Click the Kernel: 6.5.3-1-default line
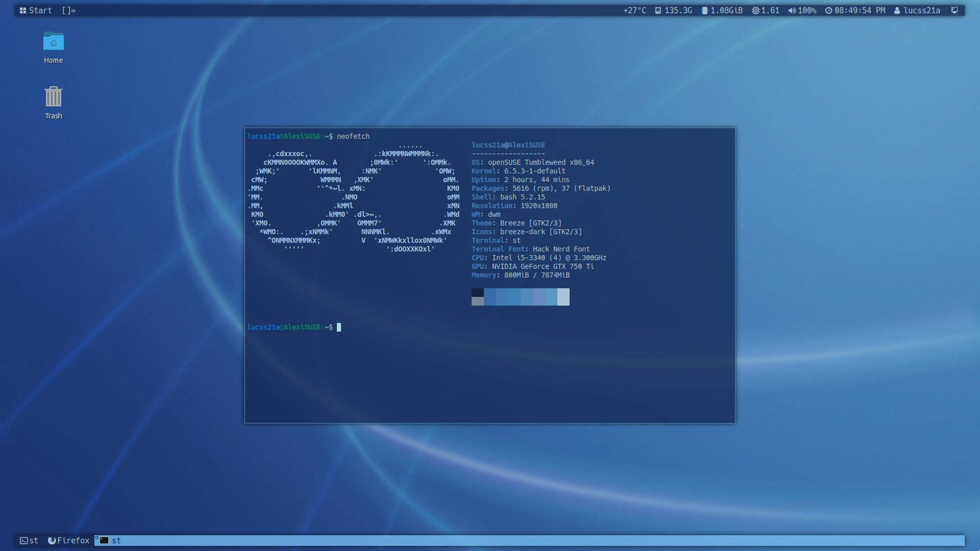 [519, 171]
